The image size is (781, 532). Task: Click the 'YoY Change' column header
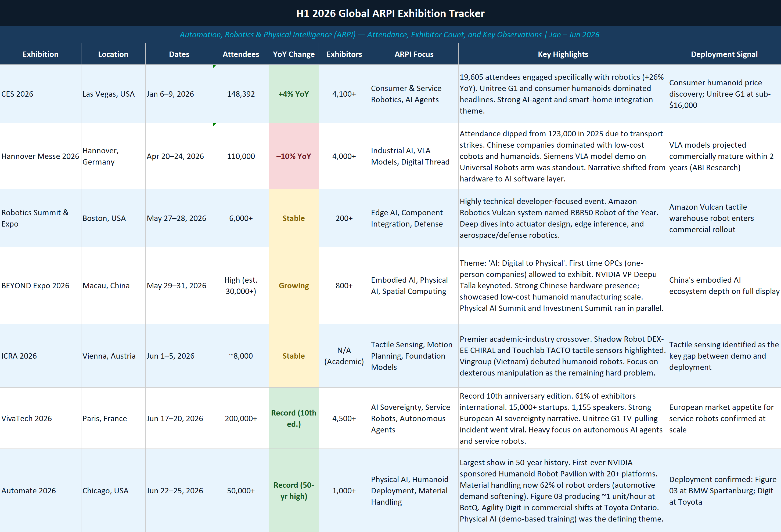(x=294, y=54)
